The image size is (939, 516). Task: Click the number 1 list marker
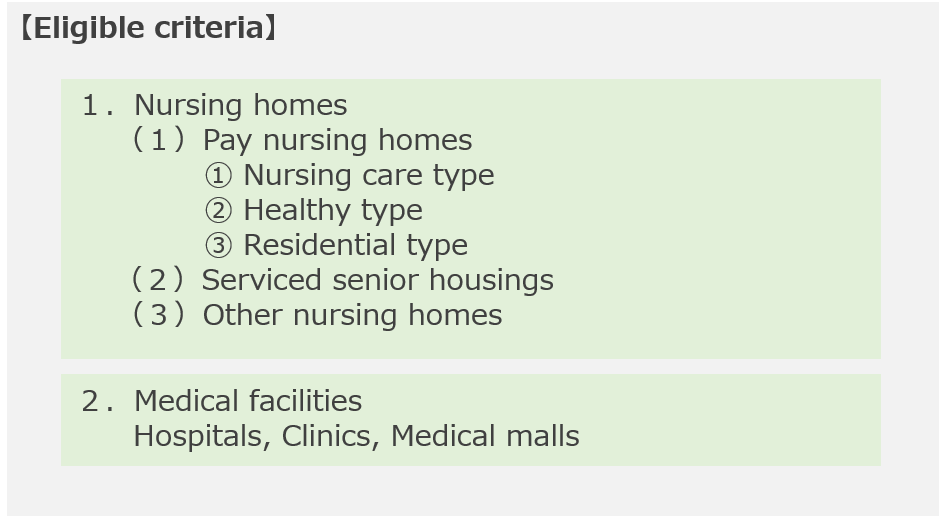click(x=98, y=106)
